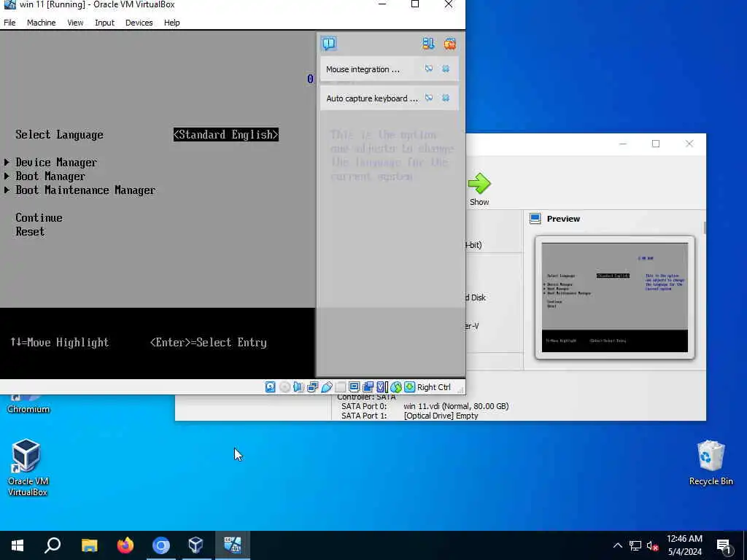Screen dimensions: 747x560
Task: Open the Input menu
Action: click(104, 23)
